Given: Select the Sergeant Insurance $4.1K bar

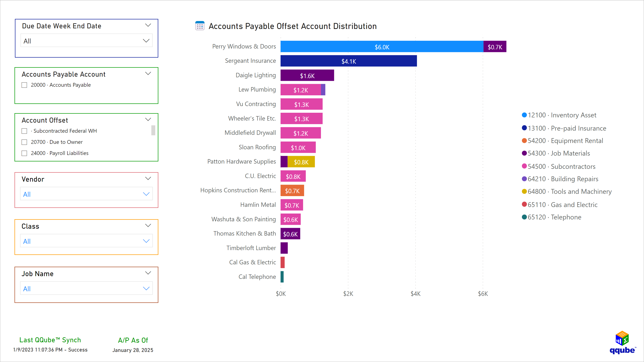Looking at the screenshot, I should [x=348, y=61].
